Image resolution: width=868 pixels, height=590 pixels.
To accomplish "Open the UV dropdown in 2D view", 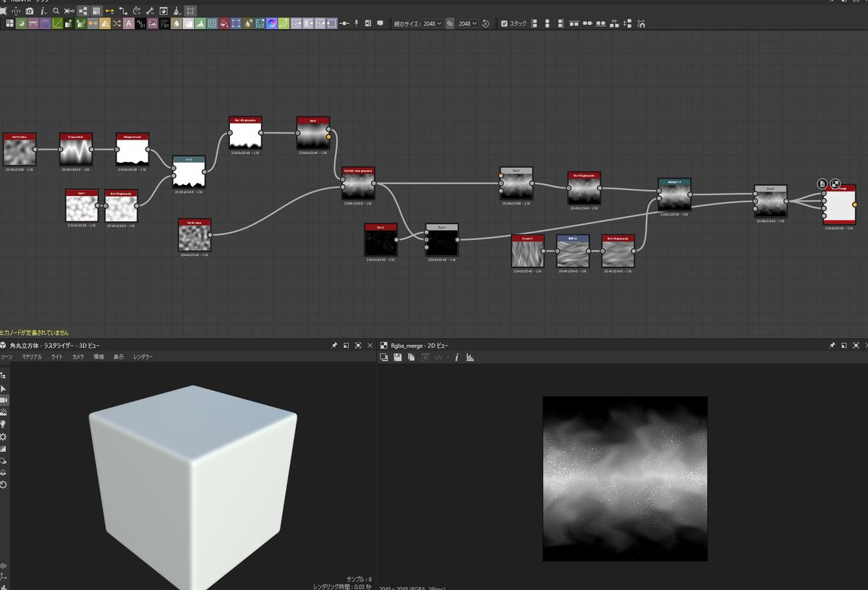I will (441, 357).
